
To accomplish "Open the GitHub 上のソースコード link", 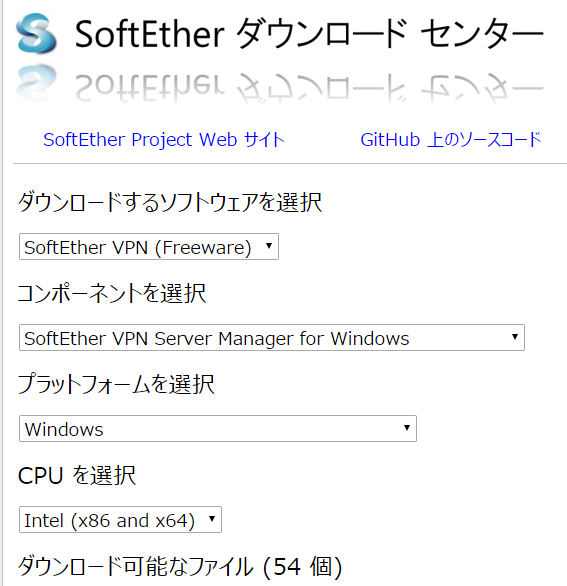I will [451, 140].
